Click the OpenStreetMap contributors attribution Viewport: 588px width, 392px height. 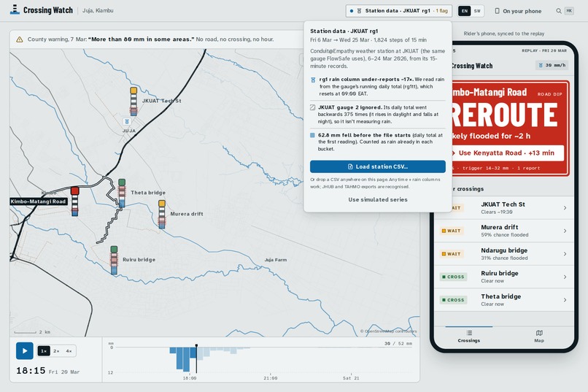pos(389,331)
